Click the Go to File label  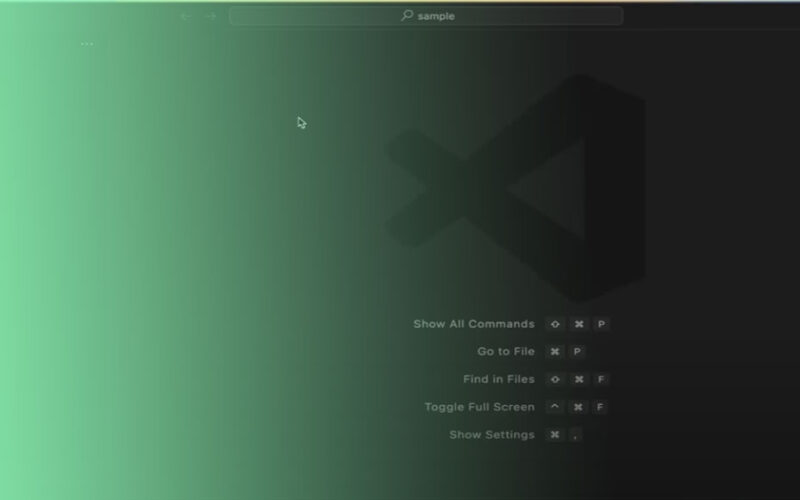point(506,352)
